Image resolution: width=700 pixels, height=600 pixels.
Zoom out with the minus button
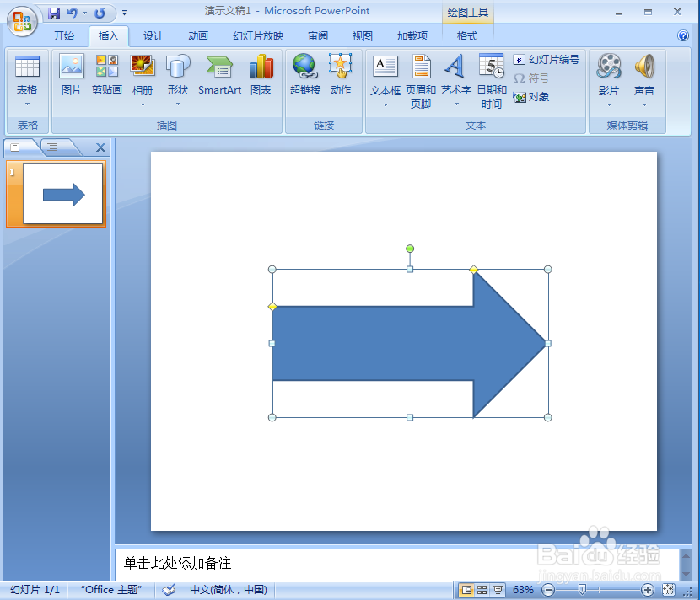548,590
